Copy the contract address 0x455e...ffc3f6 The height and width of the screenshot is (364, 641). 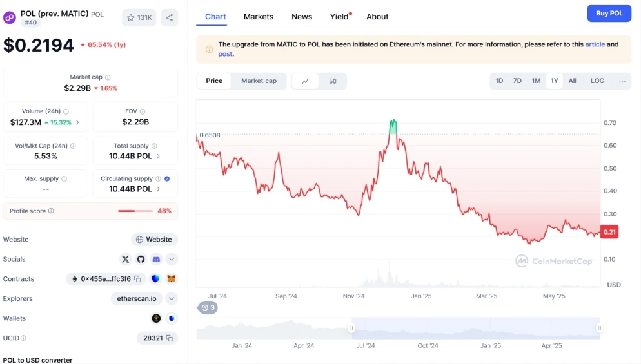tap(138, 279)
